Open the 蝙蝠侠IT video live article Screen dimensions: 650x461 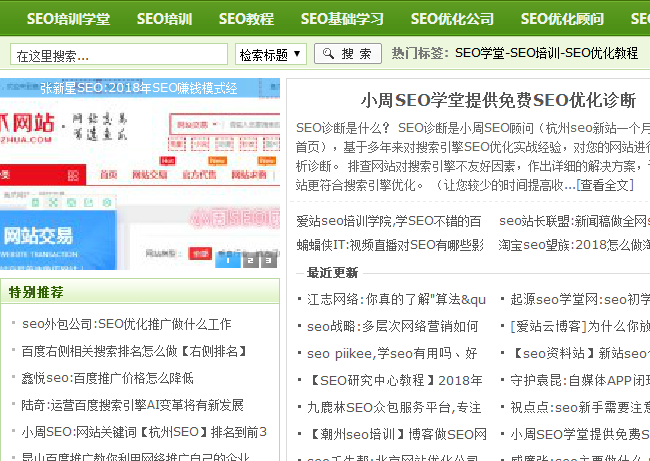coord(389,244)
